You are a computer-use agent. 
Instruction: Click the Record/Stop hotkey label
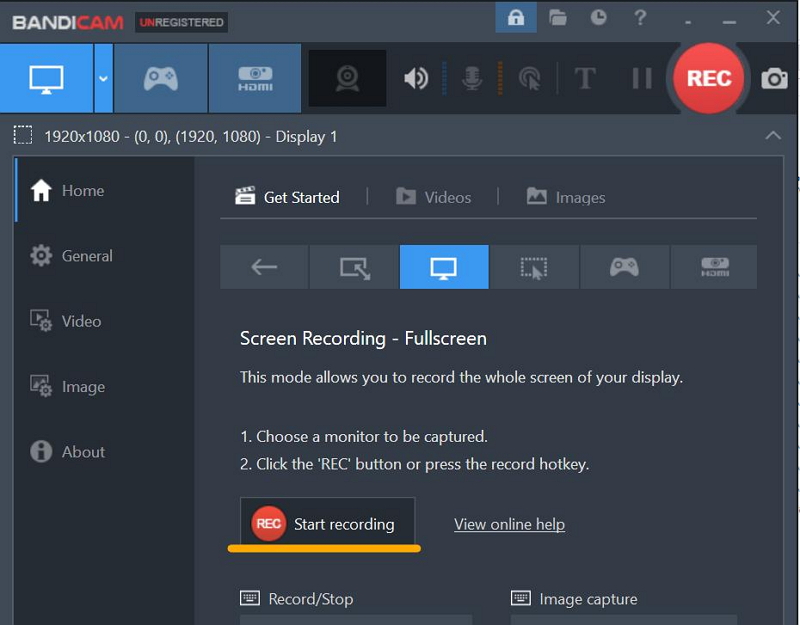(311, 599)
